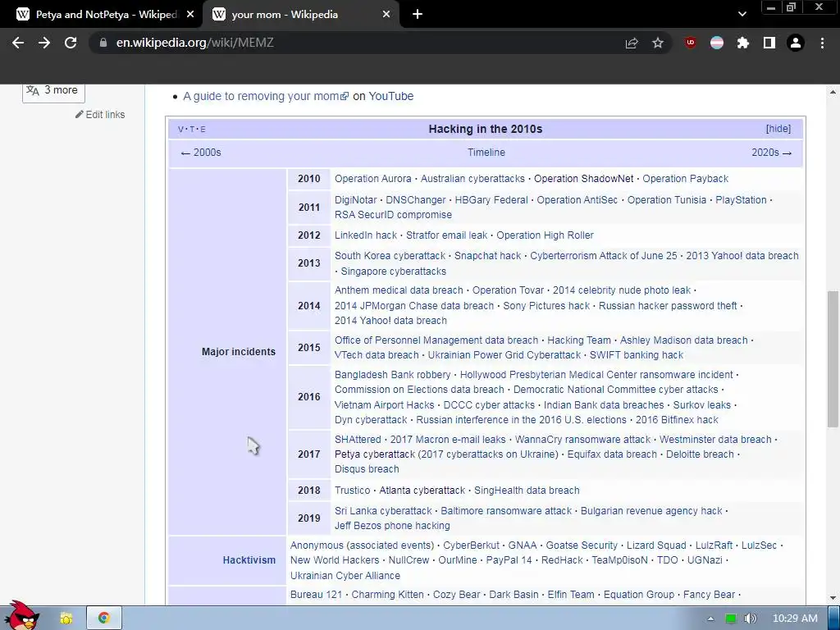Viewport: 840px width, 630px height.
Task: Close the Petya and NotPetya tab
Action: [x=190, y=15]
